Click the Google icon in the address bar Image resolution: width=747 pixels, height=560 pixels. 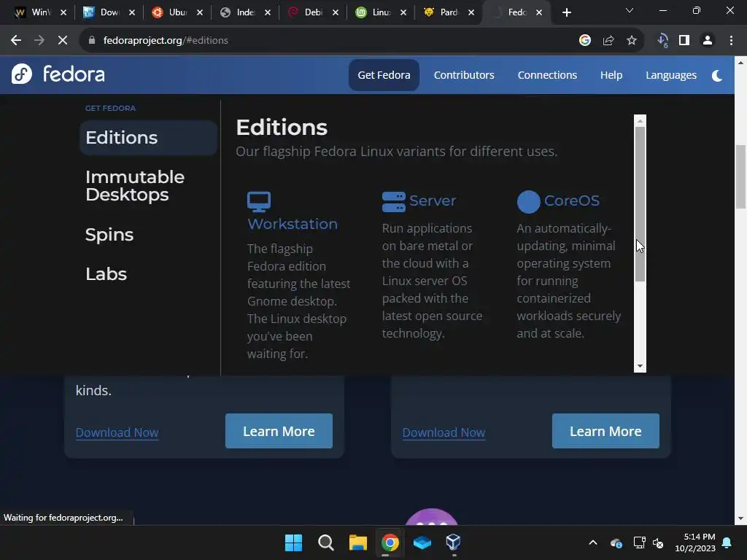point(585,41)
